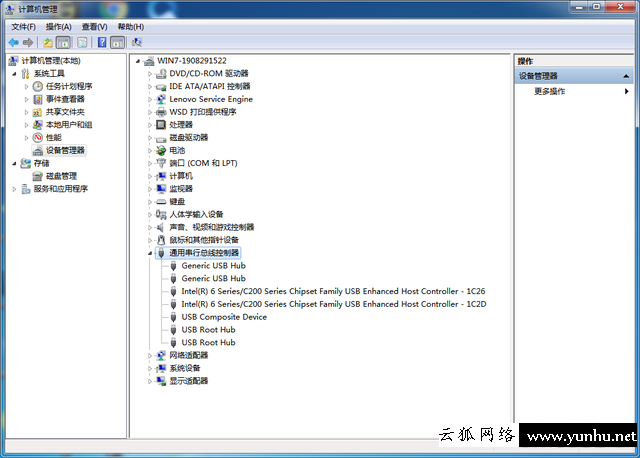The image size is (640, 458).
Task: Expand the DVD/CD-ROM 驱动器 node
Action: click(150, 74)
